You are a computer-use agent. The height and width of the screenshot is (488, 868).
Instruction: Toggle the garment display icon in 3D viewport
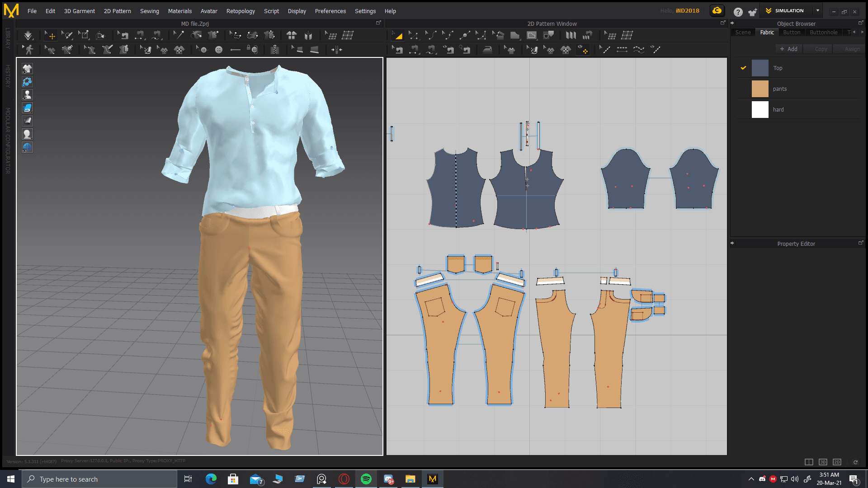[27, 69]
